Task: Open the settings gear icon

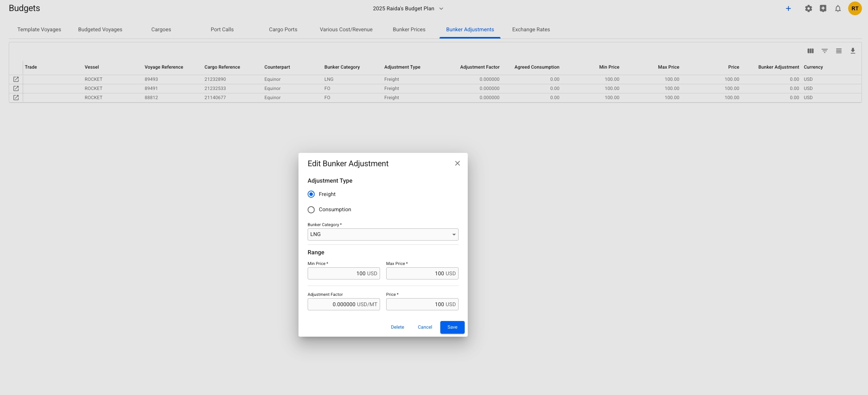Action: click(x=808, y=8)
